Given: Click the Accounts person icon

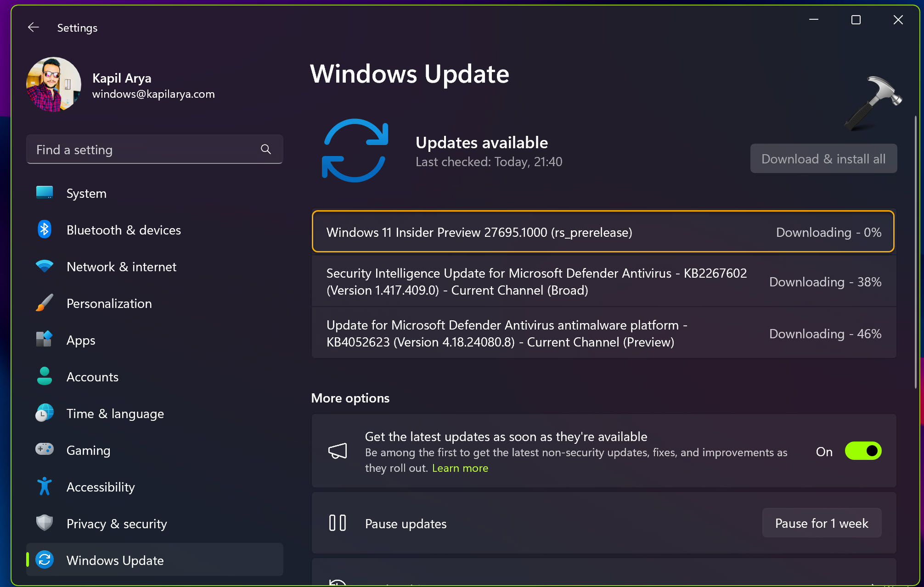Looking at the screenshot, I should pyautogui.click(x=45, y=376).
